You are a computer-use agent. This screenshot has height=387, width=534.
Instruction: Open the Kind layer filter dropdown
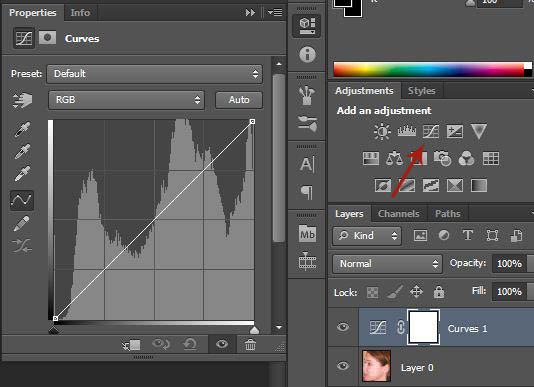367,235
